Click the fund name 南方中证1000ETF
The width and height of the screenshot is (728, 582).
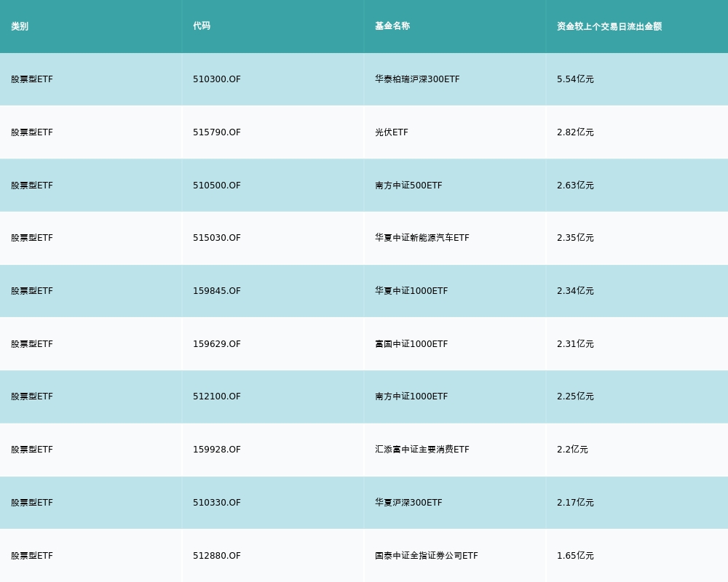(411, 396)
